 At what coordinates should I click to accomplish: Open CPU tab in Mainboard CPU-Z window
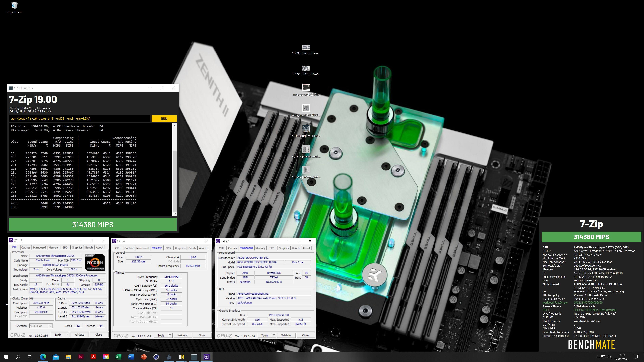coord(221,248)
